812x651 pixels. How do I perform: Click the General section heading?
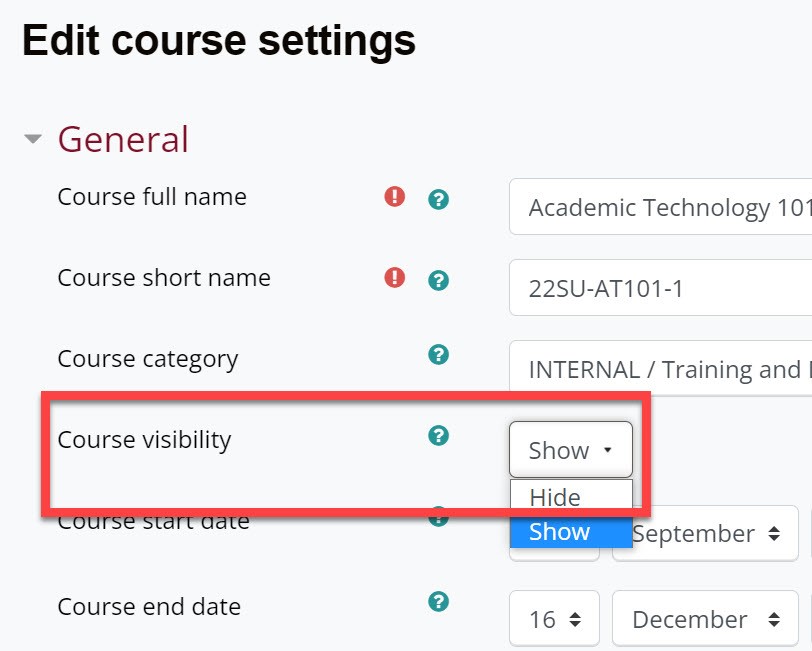coord(123,139)
